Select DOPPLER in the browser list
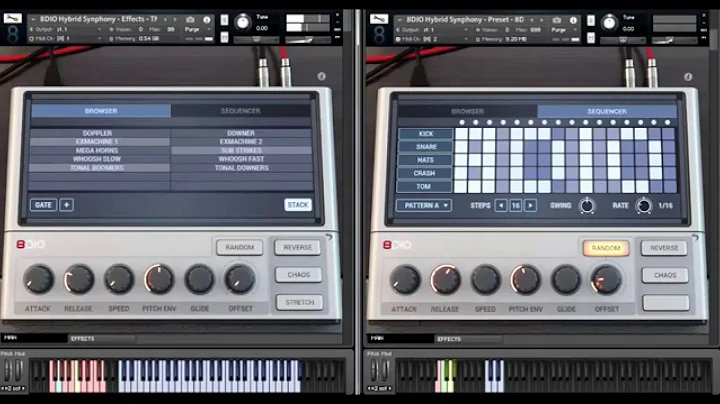The width and height of the screenshot is (720, 404). (97, 133)
